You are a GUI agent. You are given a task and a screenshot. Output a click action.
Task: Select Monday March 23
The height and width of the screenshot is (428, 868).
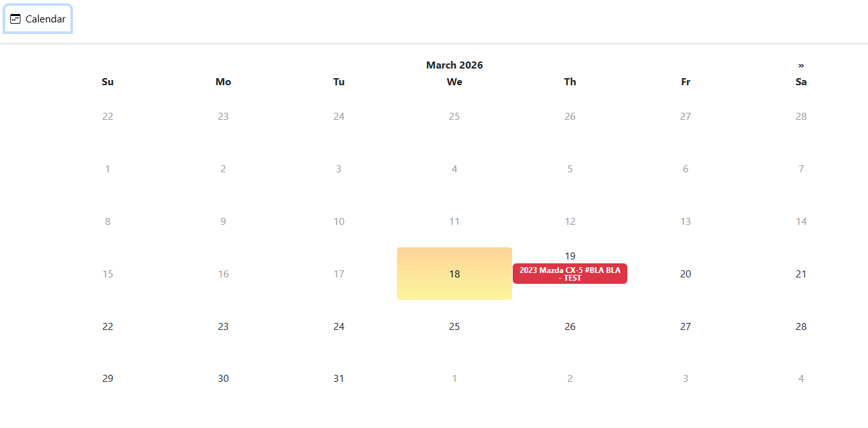(x=223, y=326)
